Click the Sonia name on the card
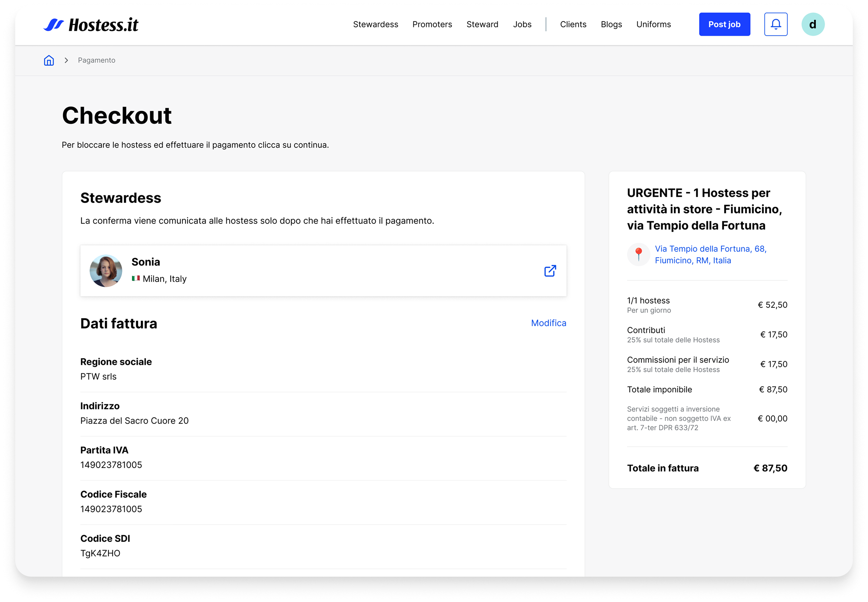Screen dimensions: 868x602 (x=146, y=262)
